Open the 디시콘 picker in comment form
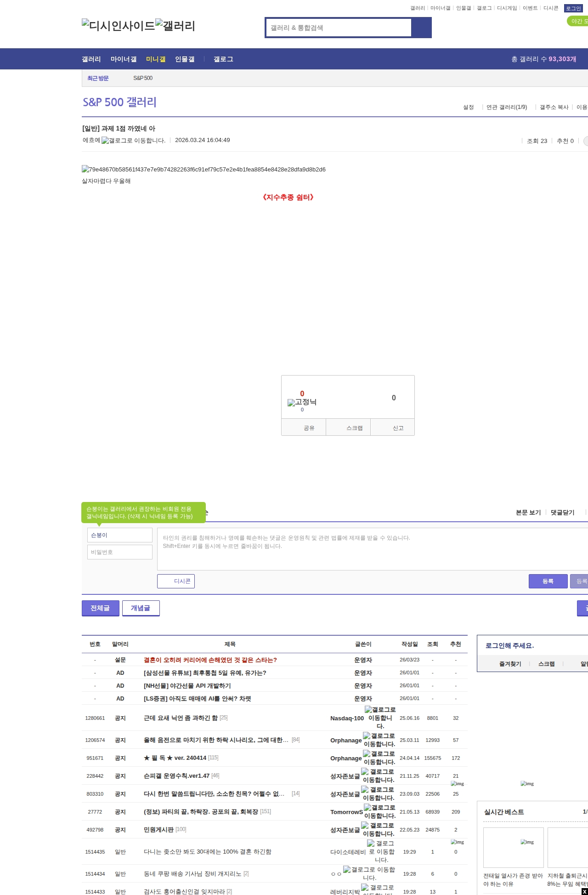Viewport: 588px width, 895px height. pyautogui.click(x=176, y=581)
